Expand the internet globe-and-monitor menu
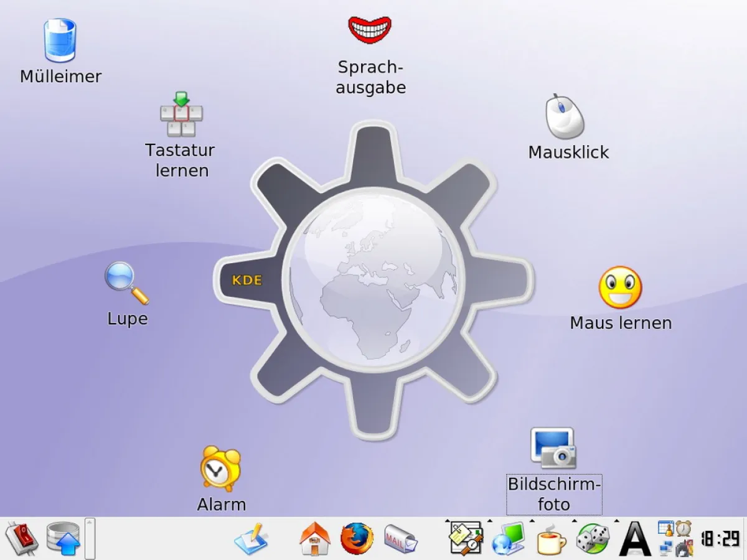 pos(509,539)
